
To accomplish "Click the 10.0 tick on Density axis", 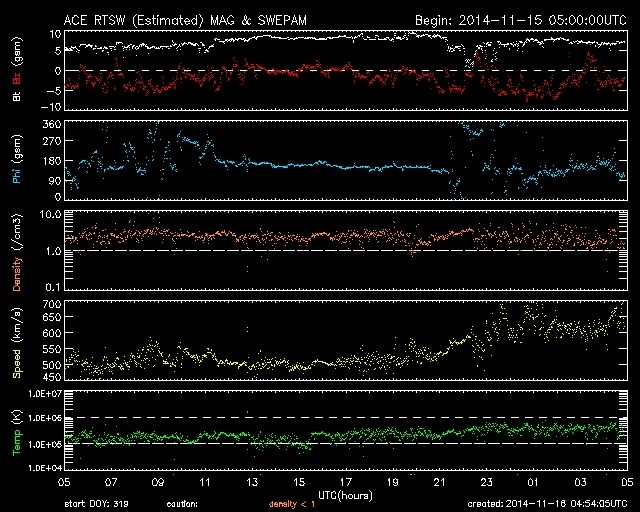I will coord(46,214).
